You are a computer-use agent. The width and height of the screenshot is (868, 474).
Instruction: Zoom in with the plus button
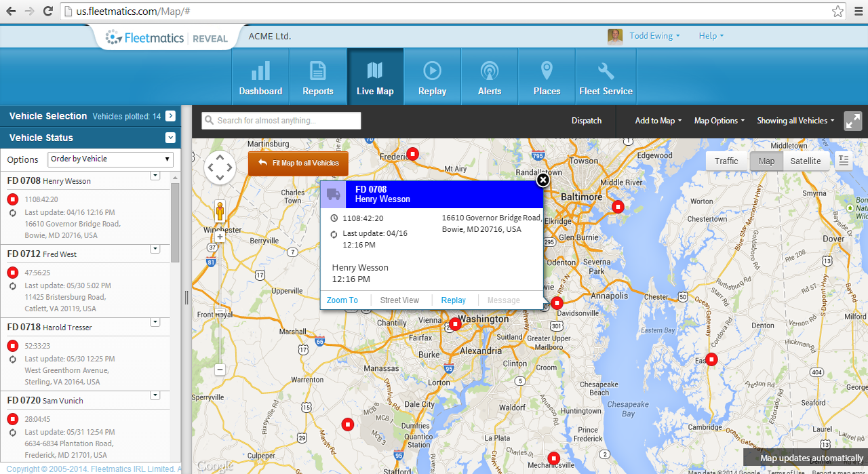click(x=220, y=237)
